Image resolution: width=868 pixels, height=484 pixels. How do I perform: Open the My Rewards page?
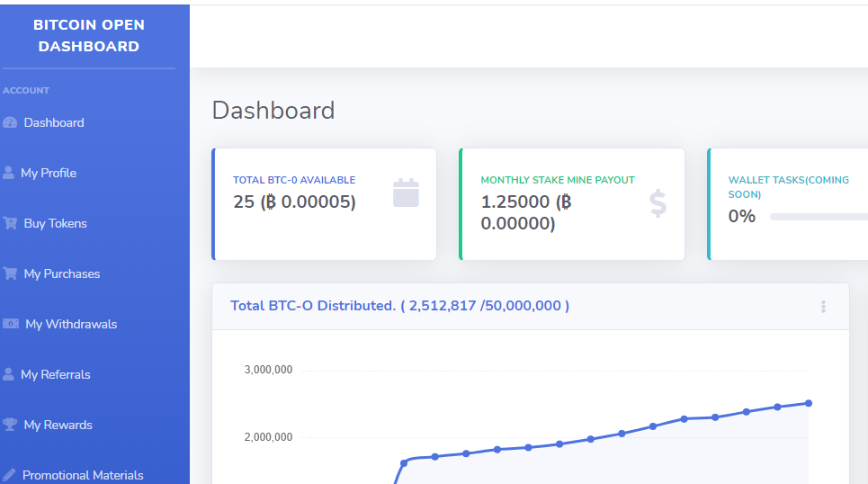[x=58, y=425]
